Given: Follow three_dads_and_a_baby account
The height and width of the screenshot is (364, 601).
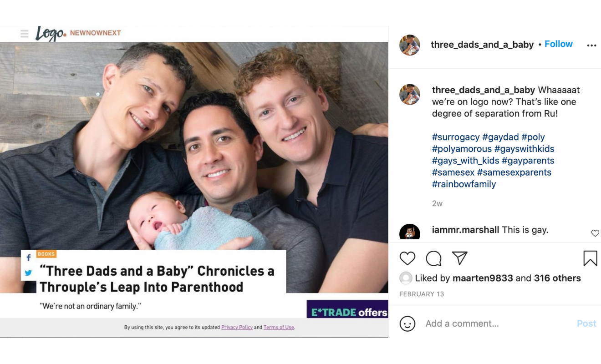Looking at the screenshot, I should (558, 44).
